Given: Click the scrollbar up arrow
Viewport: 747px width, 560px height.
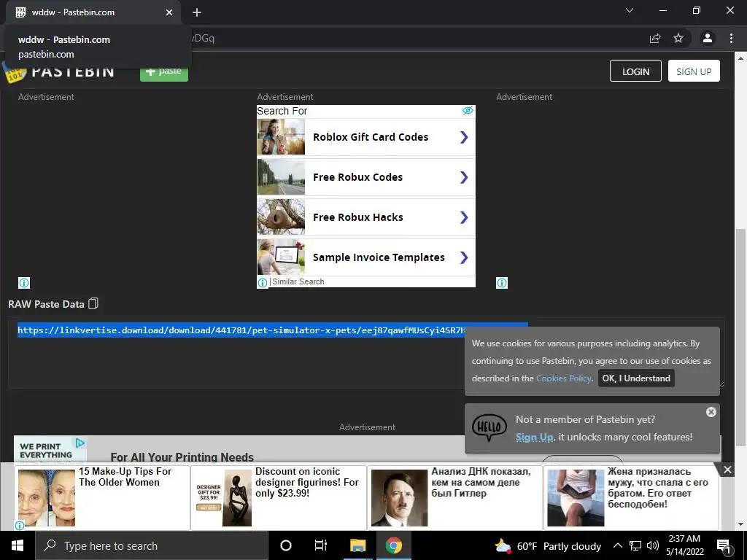Looking at the screenshot, I should tap(740, 58).
